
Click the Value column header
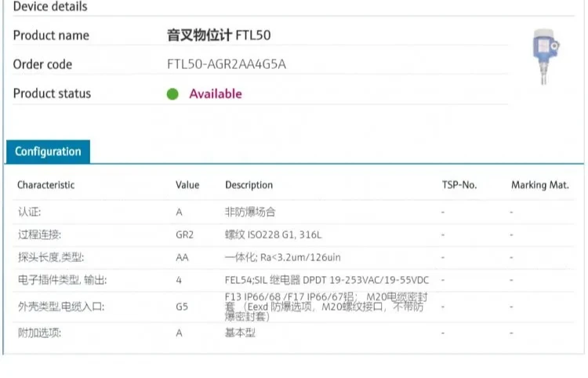click(x=187, y=185)
